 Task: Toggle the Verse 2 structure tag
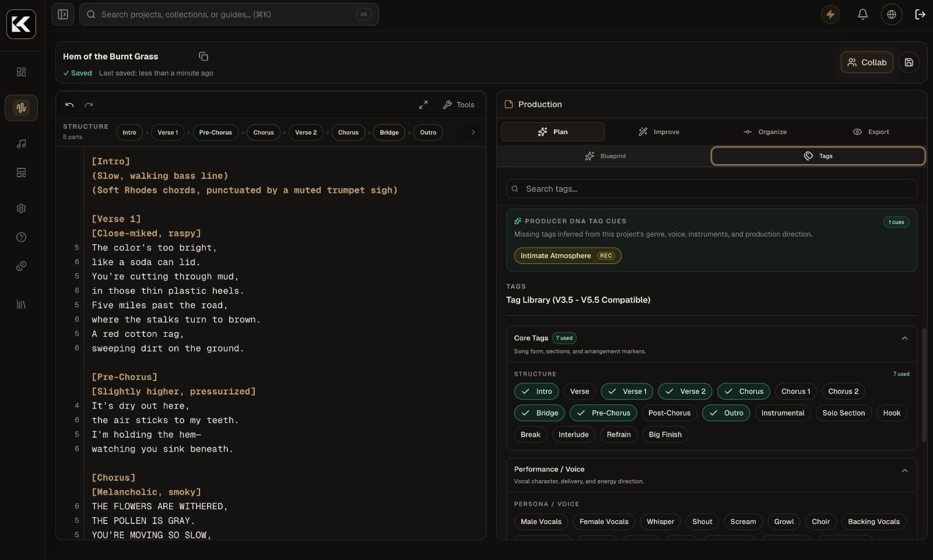pos(685,392)
